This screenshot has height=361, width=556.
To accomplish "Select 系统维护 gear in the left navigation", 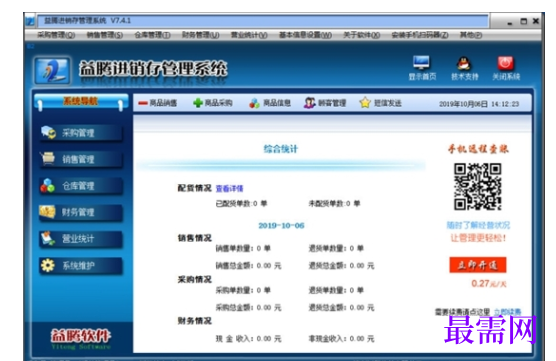I will click(x=81, y=265).
